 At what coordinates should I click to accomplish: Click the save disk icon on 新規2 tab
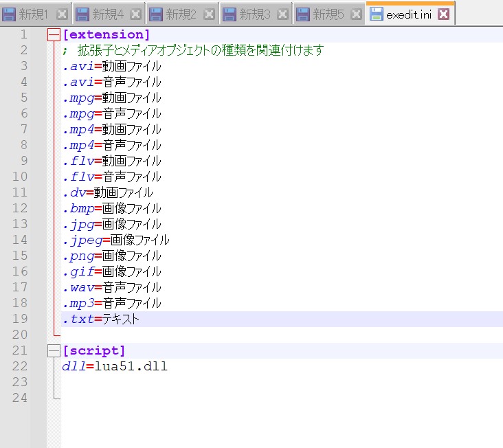[156, 14]
